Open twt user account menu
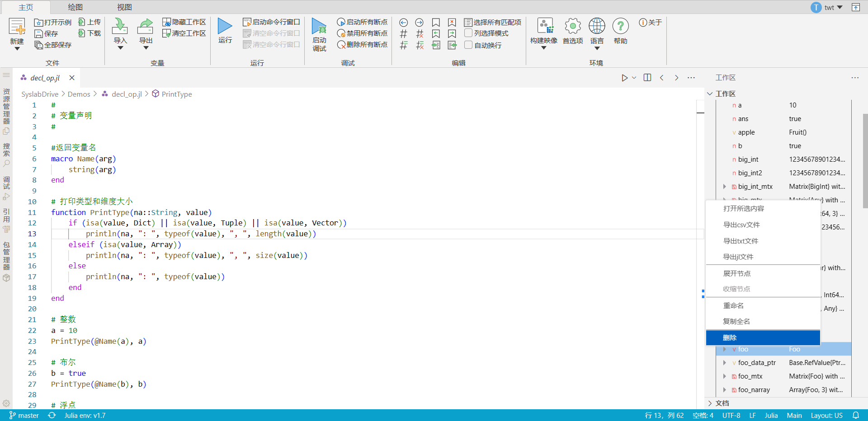 pos(827,7)
